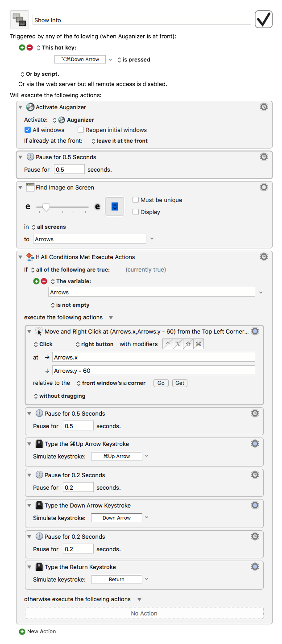
Task: Open gear menu for Activate Auganizer action
Action: point(264,107)
